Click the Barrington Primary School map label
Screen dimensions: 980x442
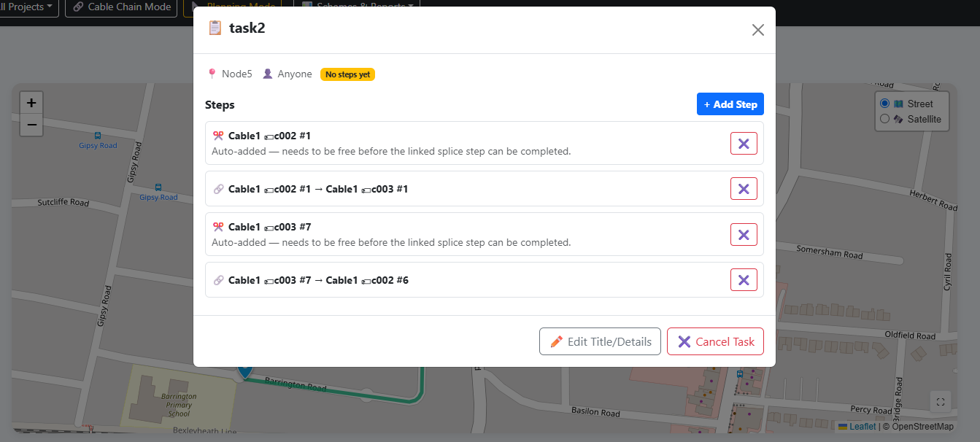[179, 405]
